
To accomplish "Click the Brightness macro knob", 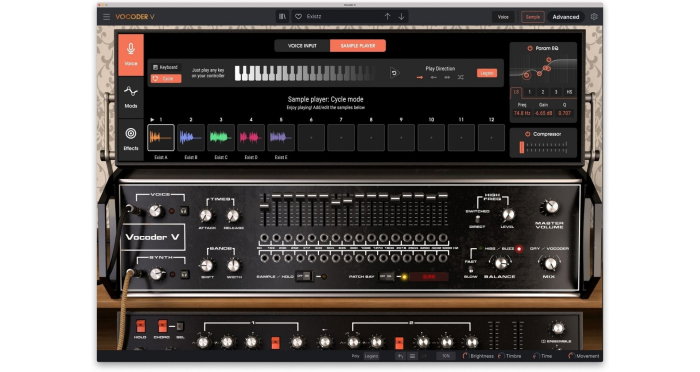I will [466, 356].
